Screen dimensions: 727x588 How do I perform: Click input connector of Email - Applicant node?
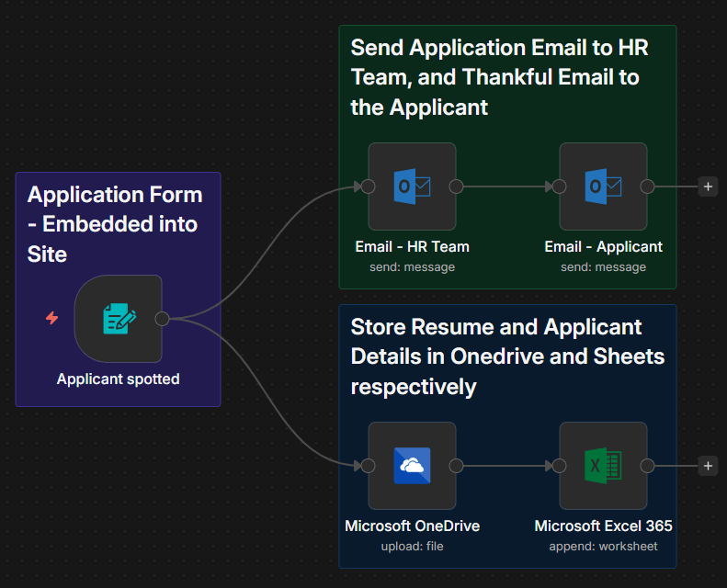pyautogui.click(x=559, y=187)
